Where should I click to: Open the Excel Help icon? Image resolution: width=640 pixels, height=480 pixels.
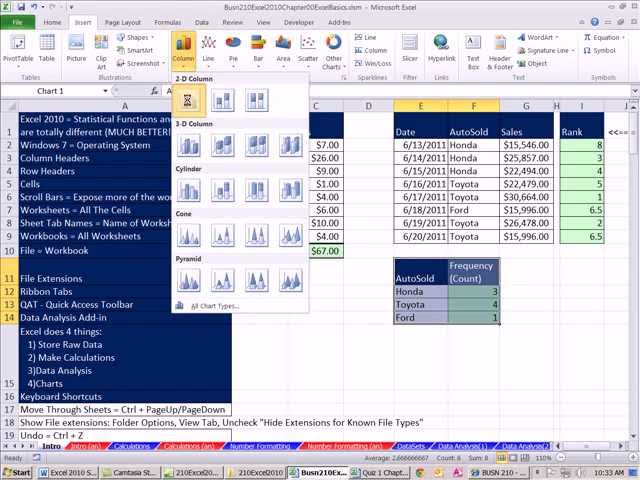[595, 22]
